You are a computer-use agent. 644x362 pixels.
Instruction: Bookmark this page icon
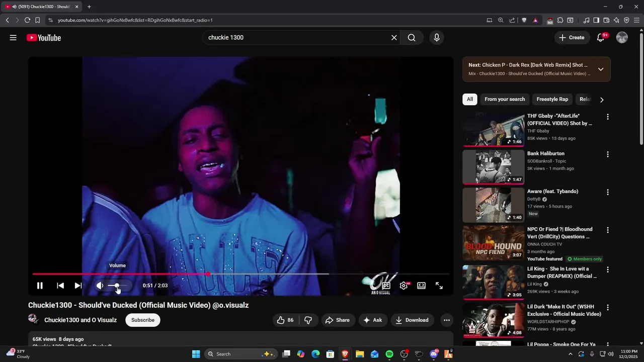coord(38,20)
